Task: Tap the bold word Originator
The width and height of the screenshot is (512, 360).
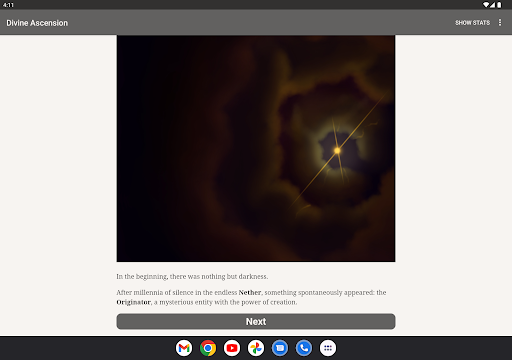Action: pyautogui.click(x=133, y=302)
